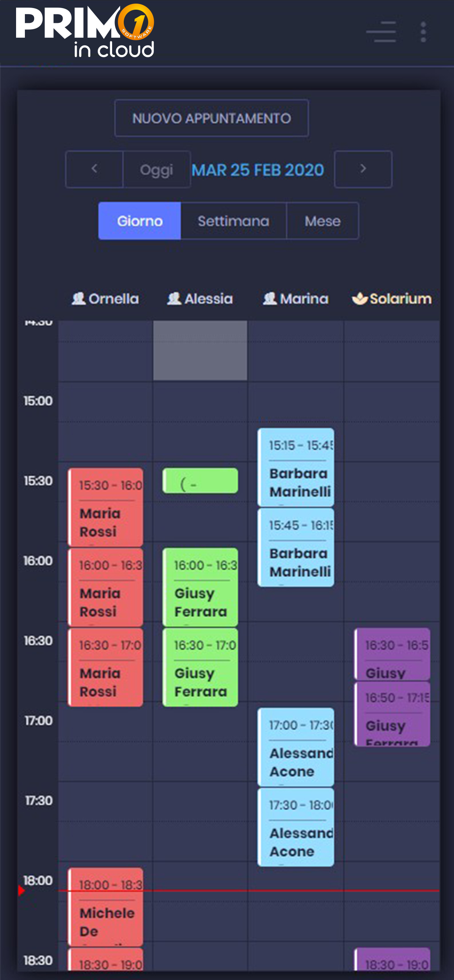Click the Primo in cloud logo
Screen dimensions: 454x980
(85, 31)
